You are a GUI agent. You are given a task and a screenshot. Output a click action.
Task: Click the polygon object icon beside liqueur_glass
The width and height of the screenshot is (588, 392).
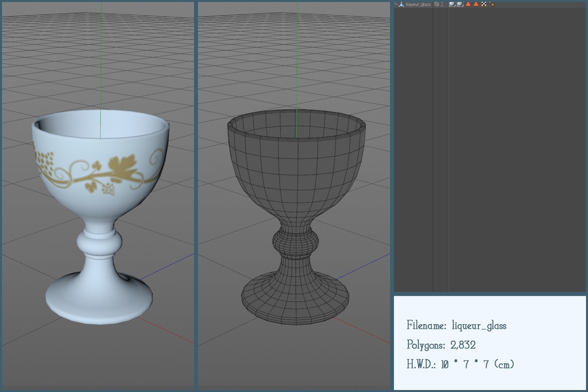(x=401, y=4)
